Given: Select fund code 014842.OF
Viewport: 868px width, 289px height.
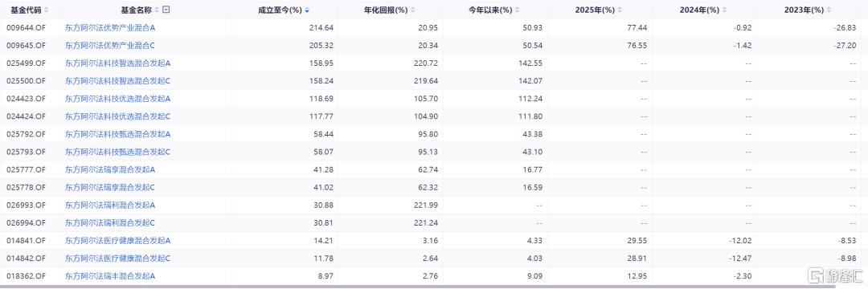Looking at the screenshot, I should click(x=26, y=258).
